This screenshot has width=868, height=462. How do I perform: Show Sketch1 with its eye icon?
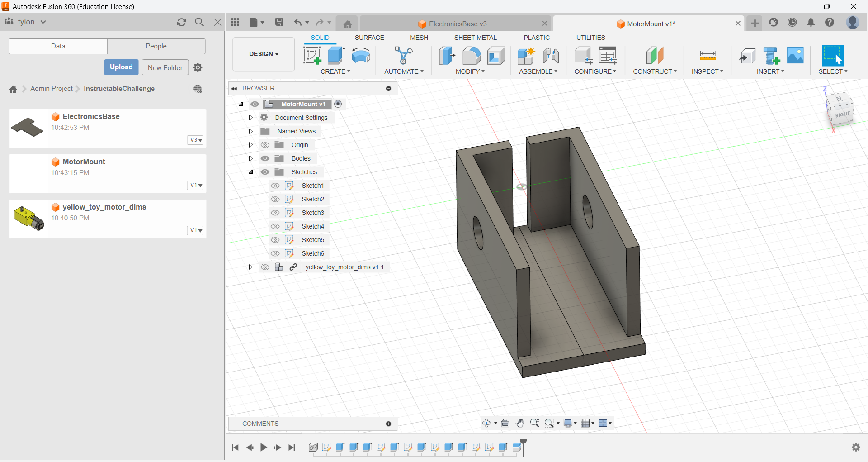click(275, 186)
